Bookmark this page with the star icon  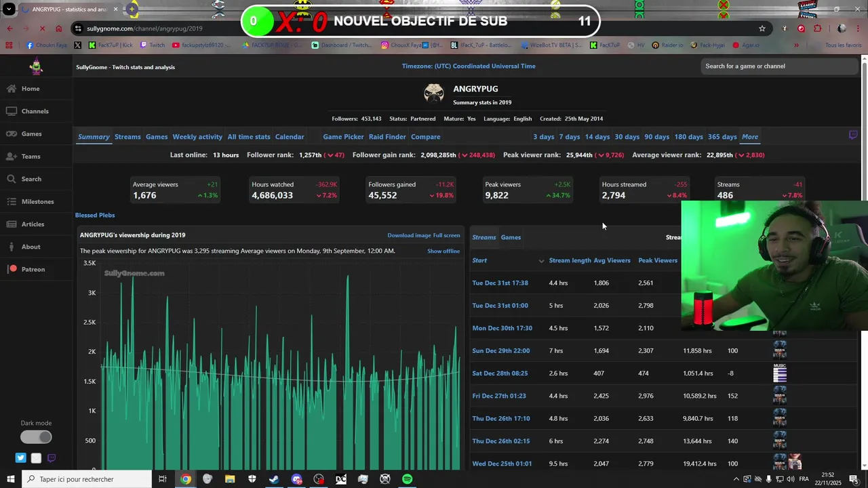[762, 28]
